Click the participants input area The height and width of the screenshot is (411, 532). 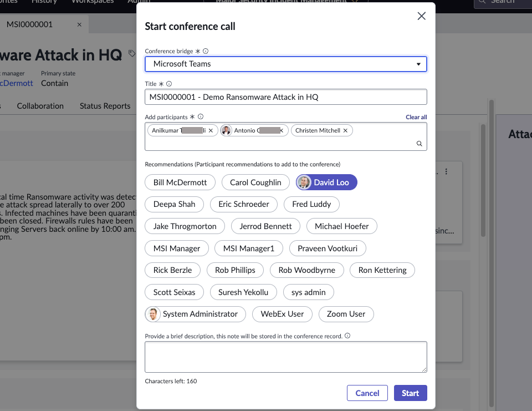click(x=286, y=136)
